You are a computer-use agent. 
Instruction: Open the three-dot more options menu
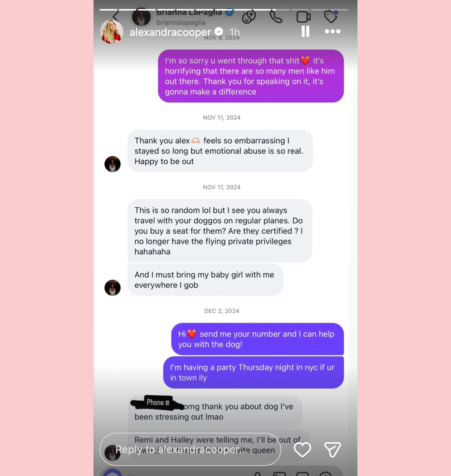point(332,32)
